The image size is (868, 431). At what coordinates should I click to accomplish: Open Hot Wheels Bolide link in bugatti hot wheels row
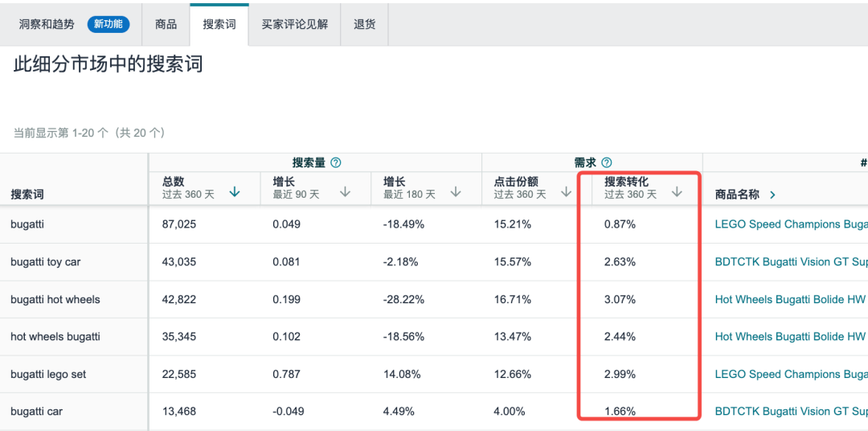point(792,299)
